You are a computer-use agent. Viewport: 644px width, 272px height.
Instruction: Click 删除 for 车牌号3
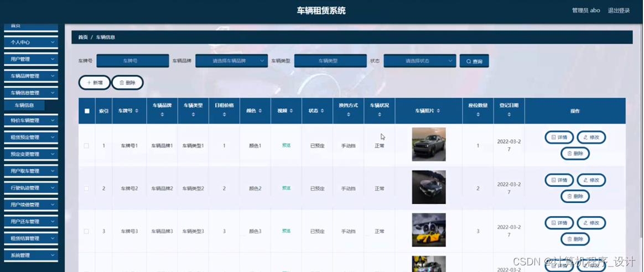(x=575, y=239)
